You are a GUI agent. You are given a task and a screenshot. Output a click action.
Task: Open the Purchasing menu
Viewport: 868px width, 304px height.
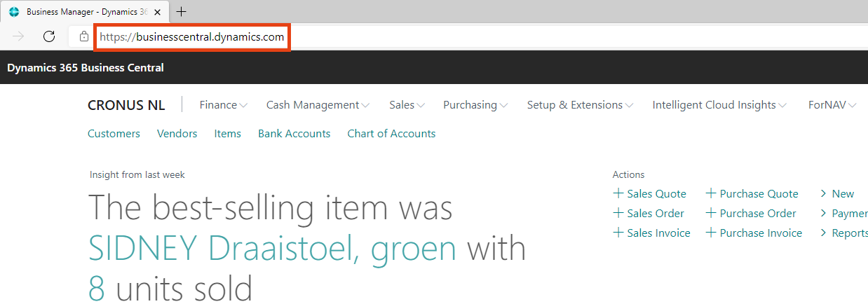(475, 105)
